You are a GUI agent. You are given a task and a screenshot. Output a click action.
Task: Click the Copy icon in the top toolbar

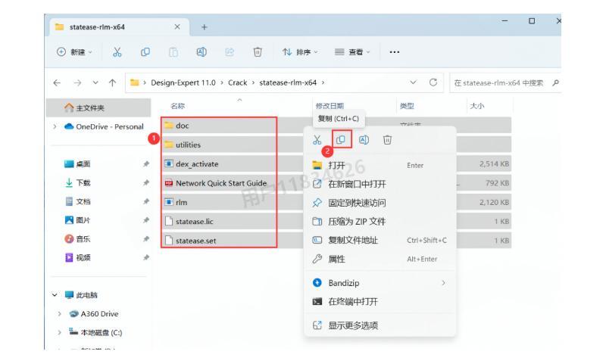[x=145, y=52]
